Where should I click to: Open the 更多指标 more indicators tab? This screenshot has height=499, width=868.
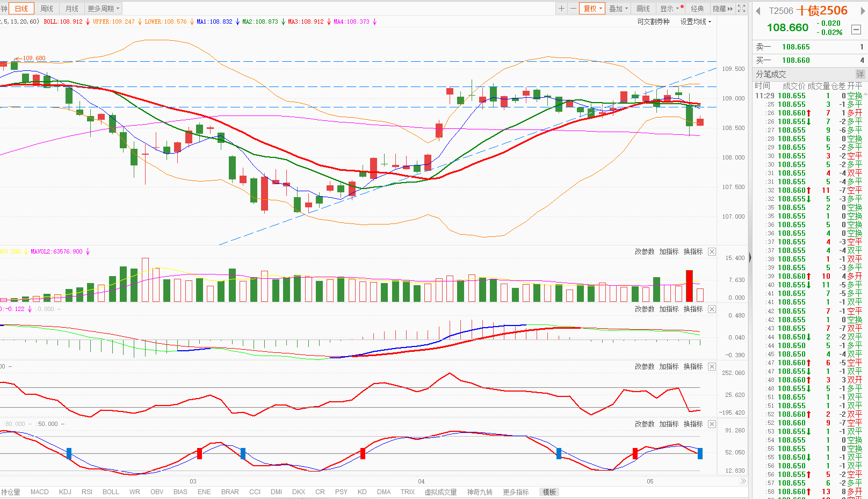tap(516, 492)
